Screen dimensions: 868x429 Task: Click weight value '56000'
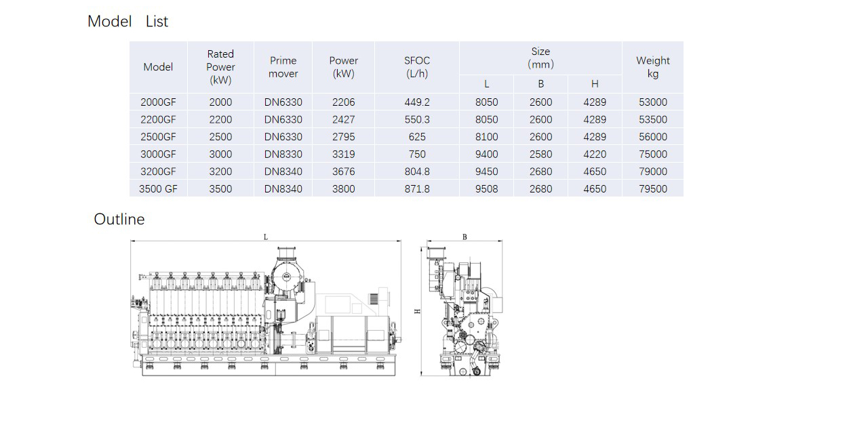pos(653,137)
